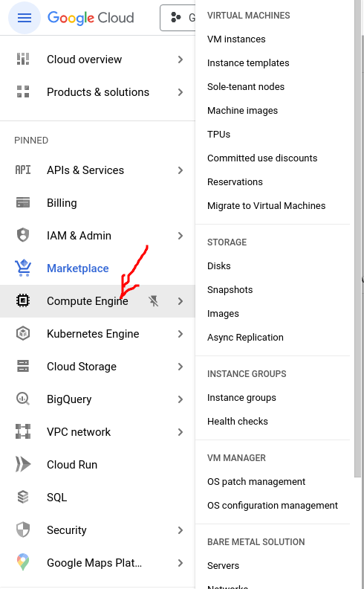Click the Kubernetes Engine hexagon icon
This screenshot has width=364, height=589.
23,333
